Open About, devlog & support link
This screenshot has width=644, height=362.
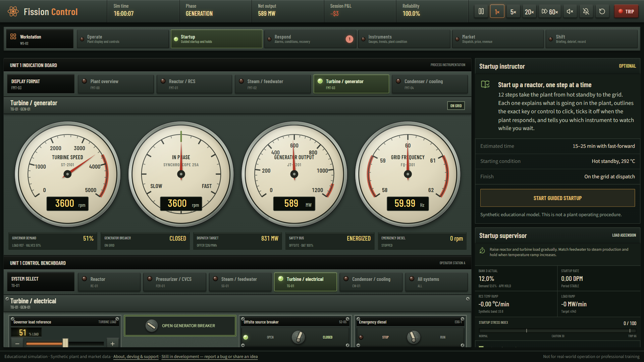[x=136, y=357]
